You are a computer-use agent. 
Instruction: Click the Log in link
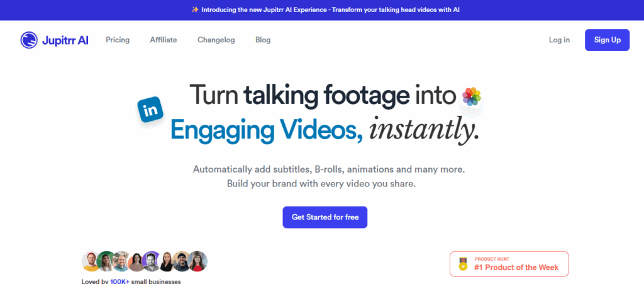[559, 40]
